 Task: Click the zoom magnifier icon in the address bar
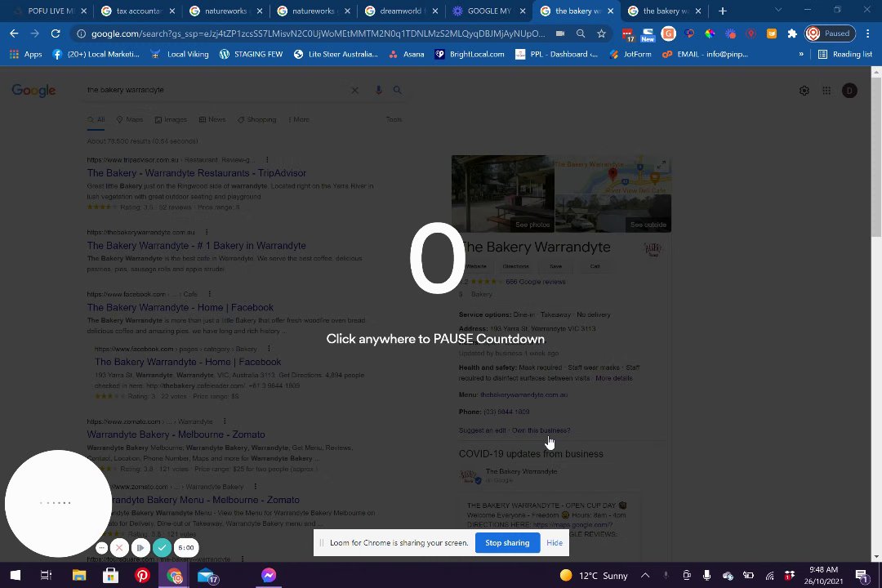[581, 33]
